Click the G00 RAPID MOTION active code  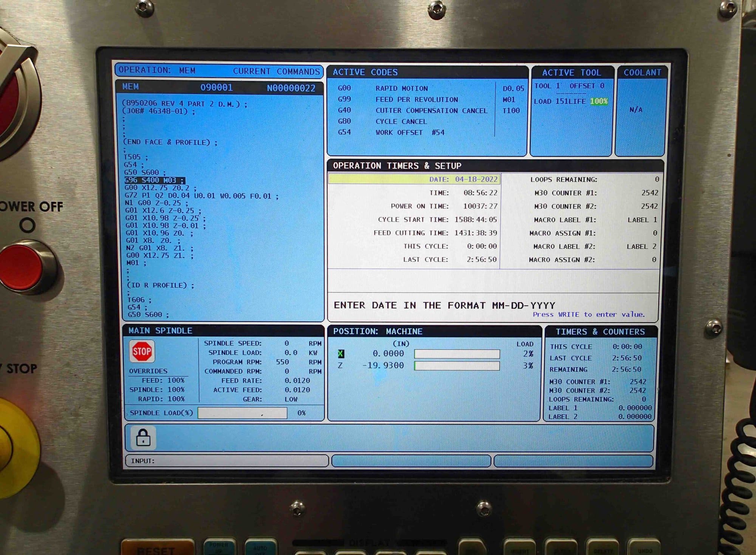pyautogui.click(x=383, y=88)
